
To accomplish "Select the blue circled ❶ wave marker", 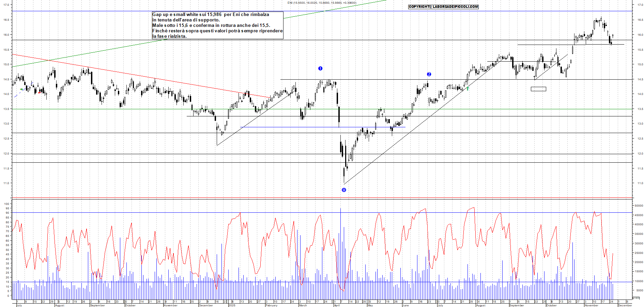I will 320,68.
